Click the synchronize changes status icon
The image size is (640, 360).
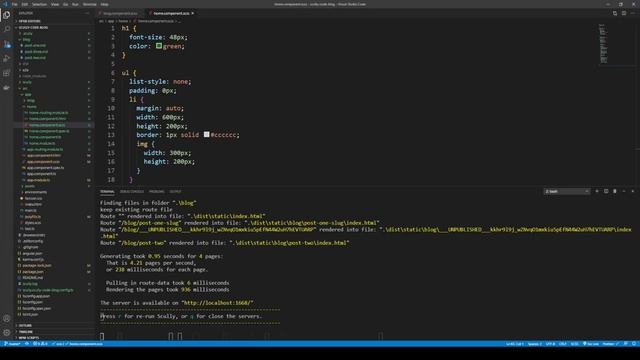tap(27, 344)
